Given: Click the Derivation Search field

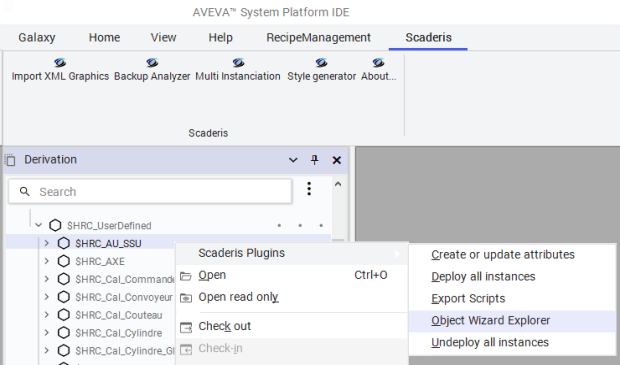Looking at the screenshot, I should point(150,192).
